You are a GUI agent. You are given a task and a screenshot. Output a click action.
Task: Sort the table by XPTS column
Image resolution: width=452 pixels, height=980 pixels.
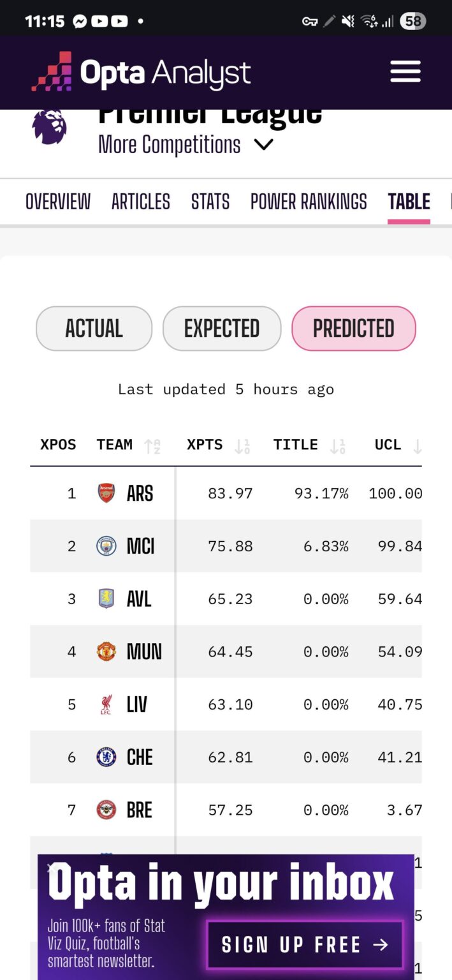click(x=242, y=445)
